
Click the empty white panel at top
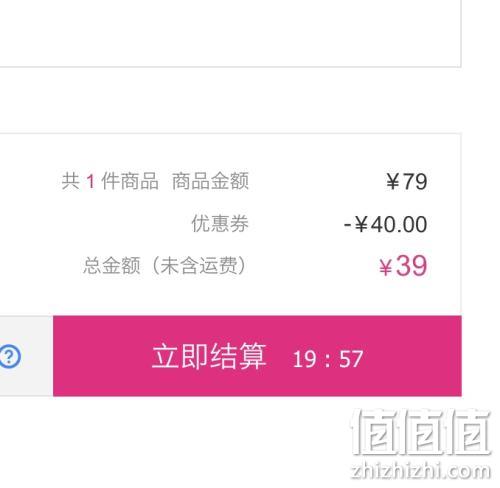point(230,33)
